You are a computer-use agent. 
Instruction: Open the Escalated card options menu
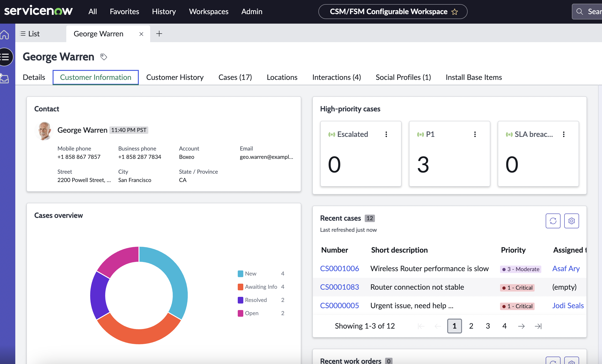[x=386, y=134]
